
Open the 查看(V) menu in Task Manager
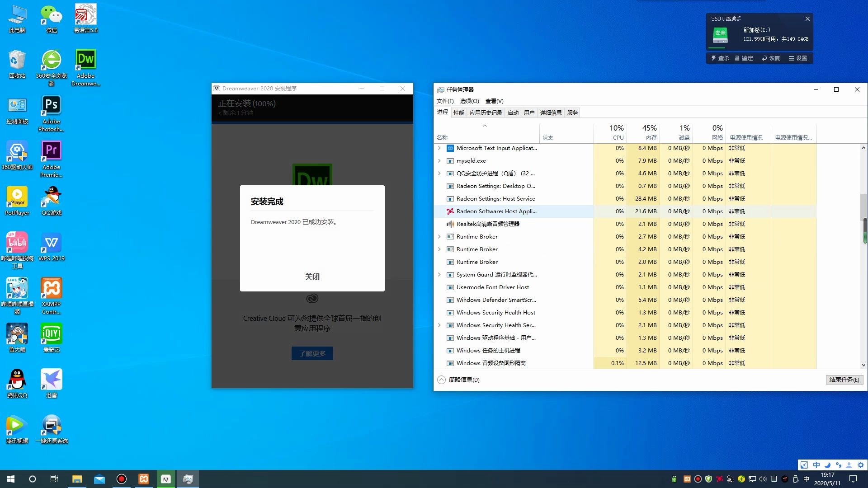494,101
